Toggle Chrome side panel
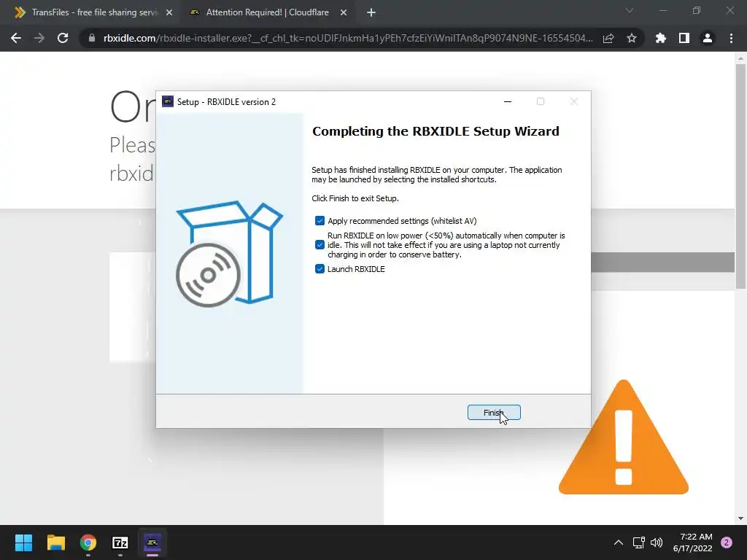This screenshot has width=747, height=560. pyautogui.click(x=684, y=38)
